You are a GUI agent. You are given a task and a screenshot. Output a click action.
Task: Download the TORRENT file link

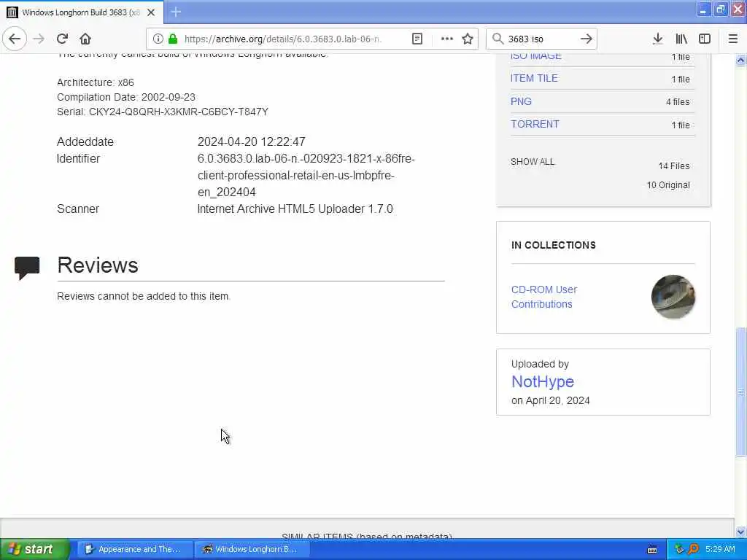tap(535, 124)
